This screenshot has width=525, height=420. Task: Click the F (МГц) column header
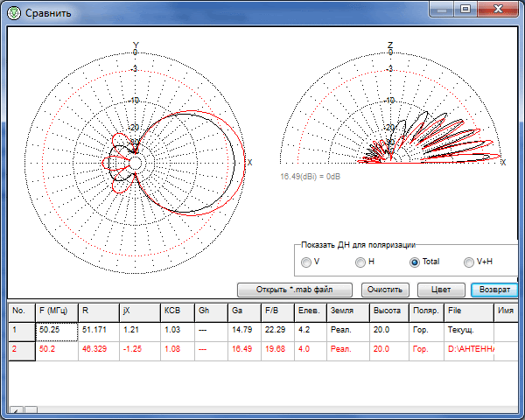[57, 312]
